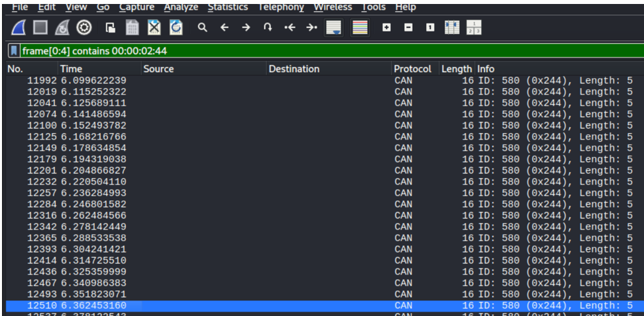Go to the previous packet arrow
This screenshot has height=316, width=644.
pyautogui.click(x=225, y=28)
